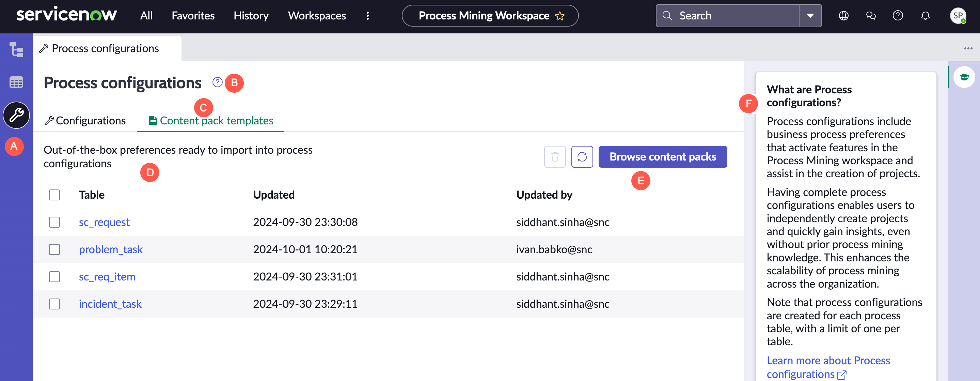Click the ivan.babko@snc cell
Image resolution: width=980 pixels, height=381 pixels.
pos(554,250)
